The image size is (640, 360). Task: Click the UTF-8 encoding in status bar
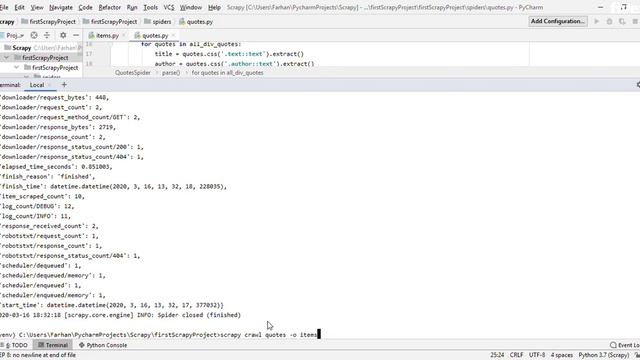pyautogui.click(x=537, y=355)
